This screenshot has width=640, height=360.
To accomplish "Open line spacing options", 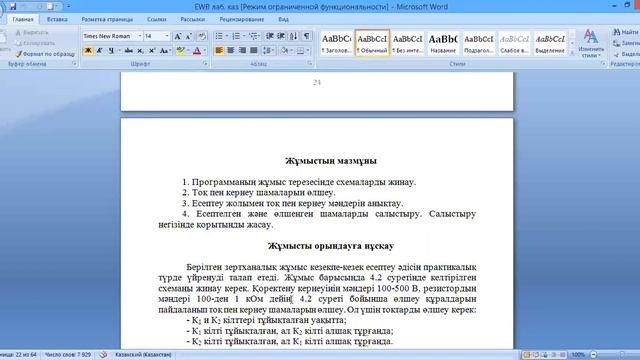I will (x=268, y=51).
